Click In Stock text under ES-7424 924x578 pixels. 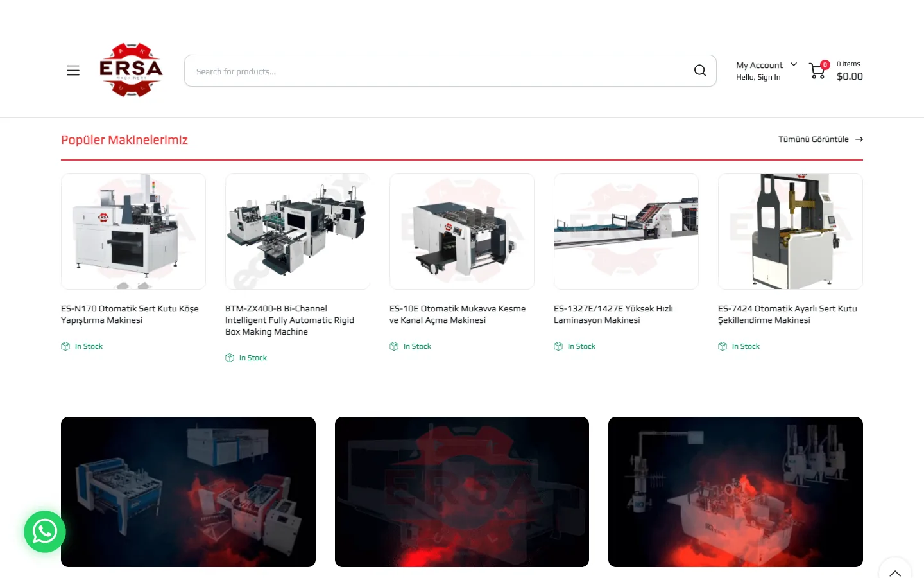point(746,346)
